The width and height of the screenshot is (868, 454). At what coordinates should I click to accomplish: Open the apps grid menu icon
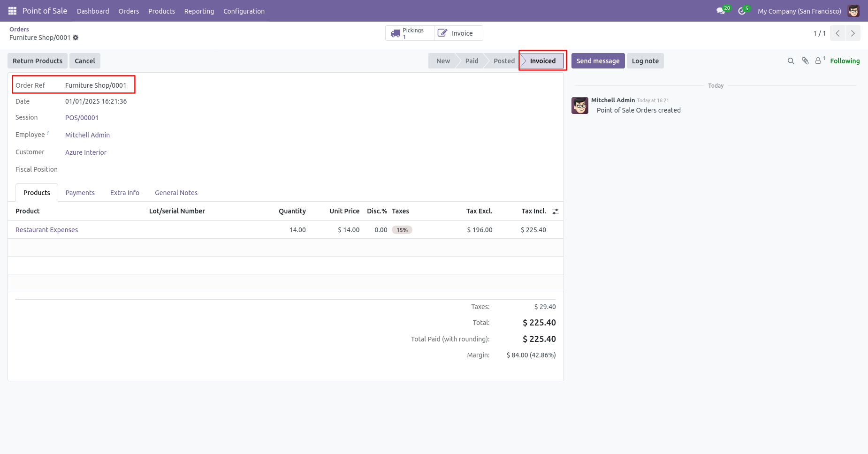pos(12,11)
